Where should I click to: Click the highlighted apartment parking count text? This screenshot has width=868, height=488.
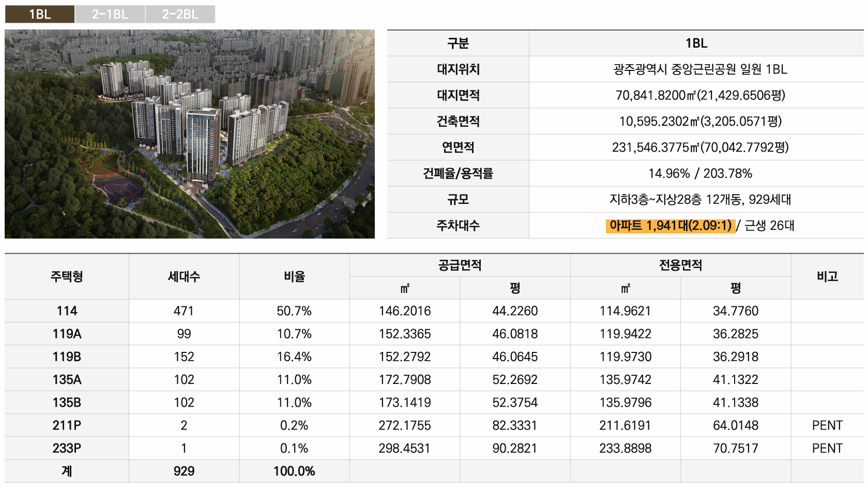[671, 226]
